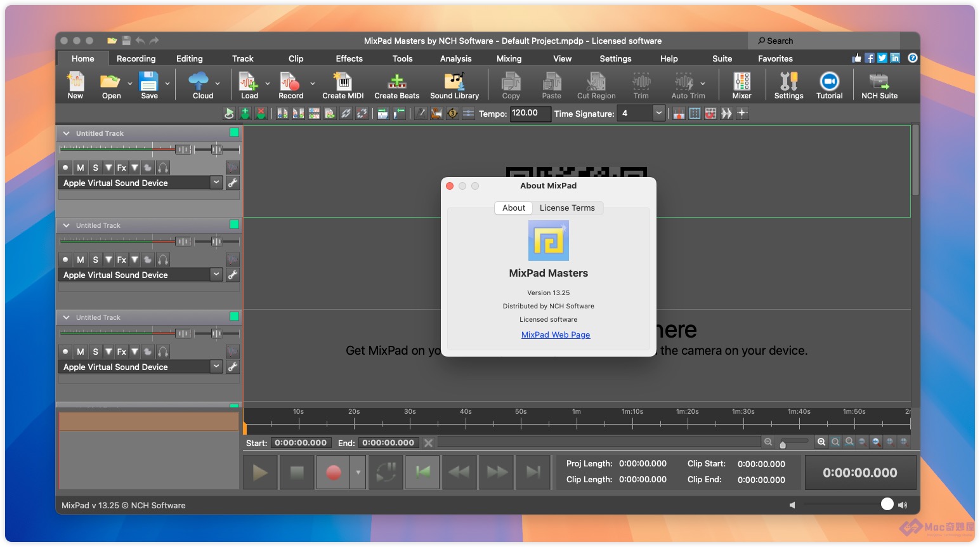
Task: Click the transport Record button
Action: coord(334,472)
